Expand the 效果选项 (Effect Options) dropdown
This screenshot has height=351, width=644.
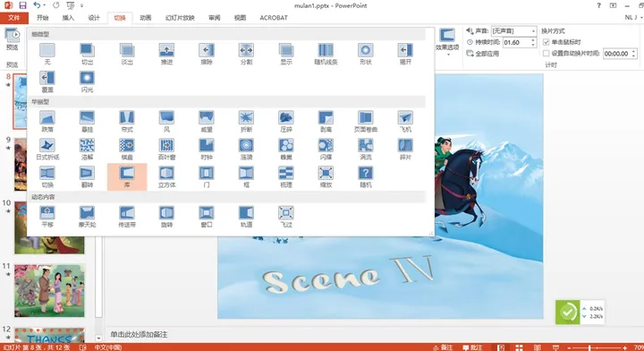pyautogui.click(x=447, y=42)
